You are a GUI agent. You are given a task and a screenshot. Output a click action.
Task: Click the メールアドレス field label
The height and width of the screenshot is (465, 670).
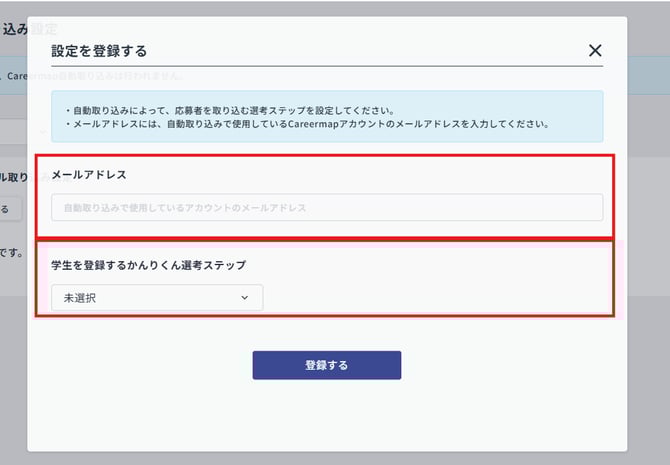click(x=89, y=174)
